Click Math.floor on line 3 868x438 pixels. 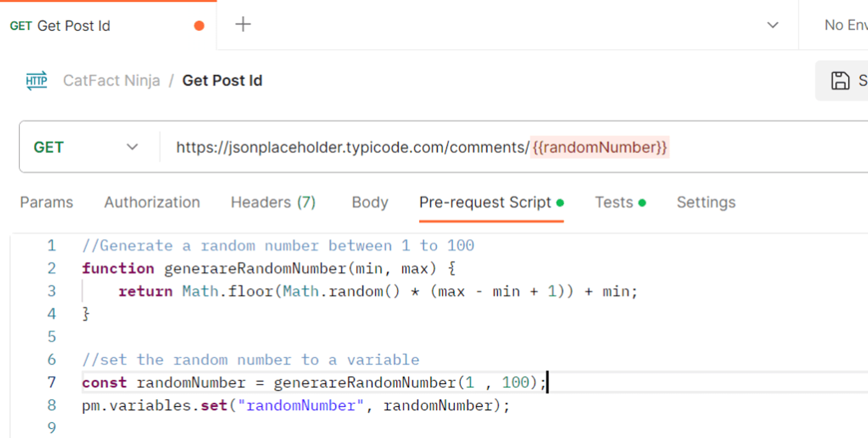pos(228,291)
